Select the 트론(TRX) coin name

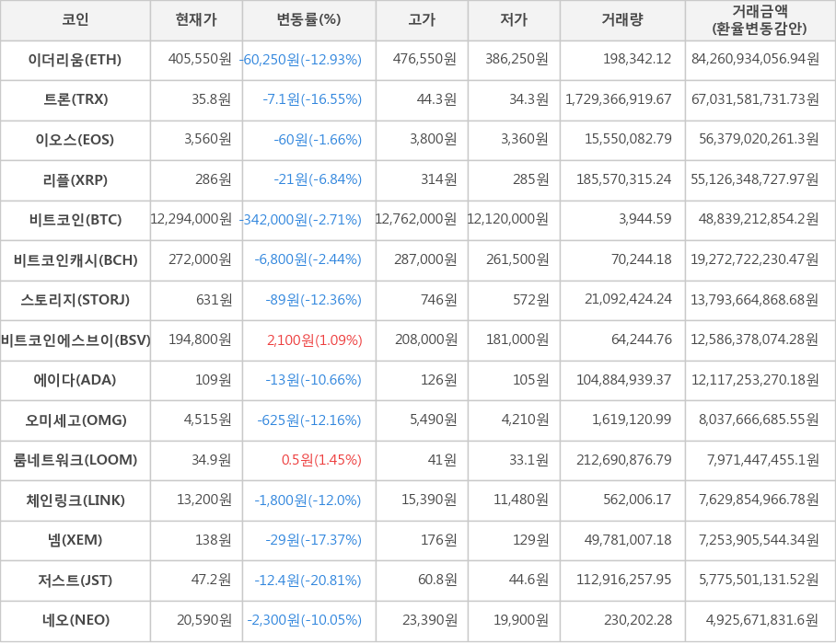tap(75, 99)
